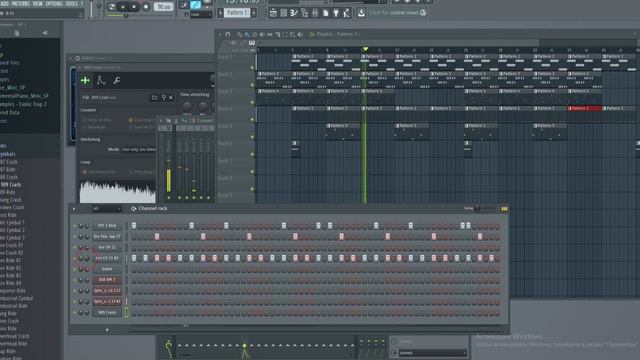
Task: Click the page-shaped icon in main toolbar
Action: [326, 13]
